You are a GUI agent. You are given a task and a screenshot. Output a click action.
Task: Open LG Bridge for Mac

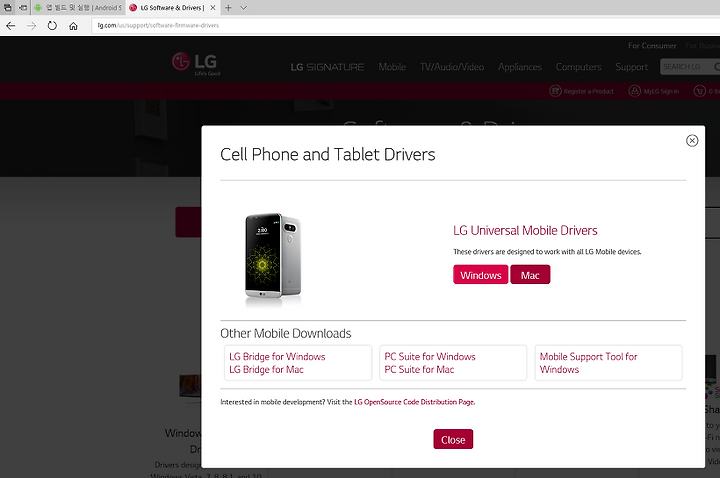(x=266, y=369)
